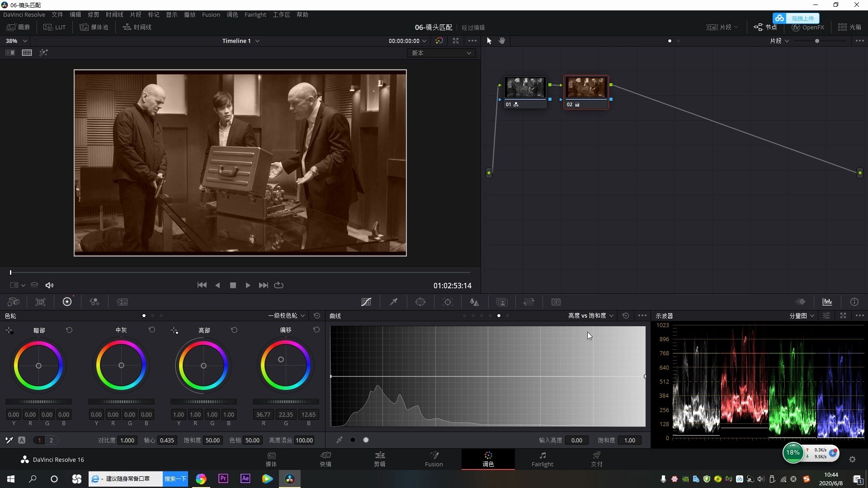Toggle loop playback button
The height and width of the screenshot is (488, 868).
(x=279, y=285)
